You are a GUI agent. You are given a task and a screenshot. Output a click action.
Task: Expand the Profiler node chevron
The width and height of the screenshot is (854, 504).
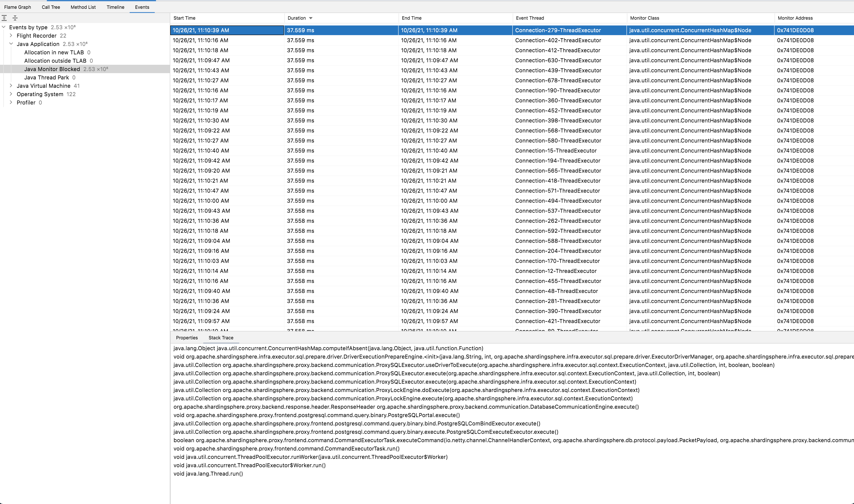11,102
